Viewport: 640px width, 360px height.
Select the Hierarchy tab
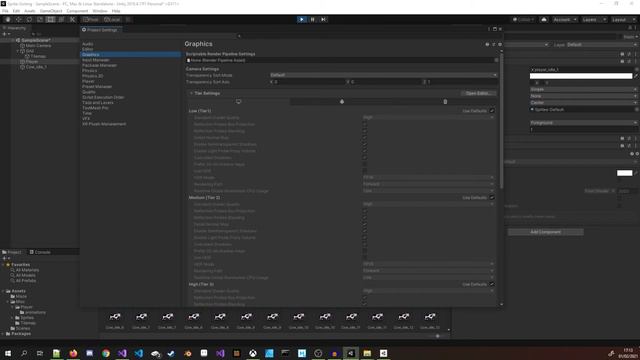tap(14, 28)
